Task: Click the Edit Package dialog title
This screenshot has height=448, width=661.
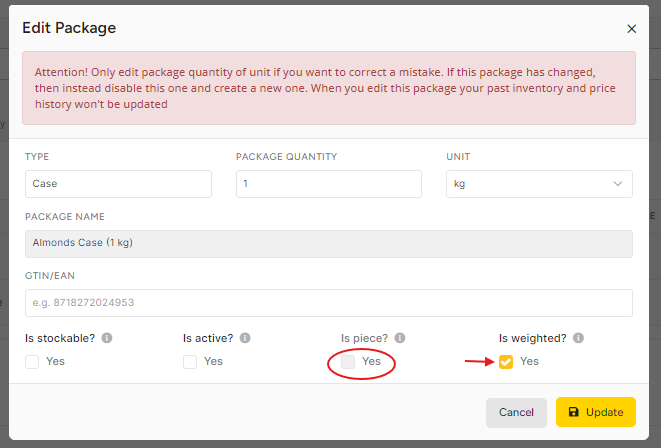Action: click(x=69, y=28)
